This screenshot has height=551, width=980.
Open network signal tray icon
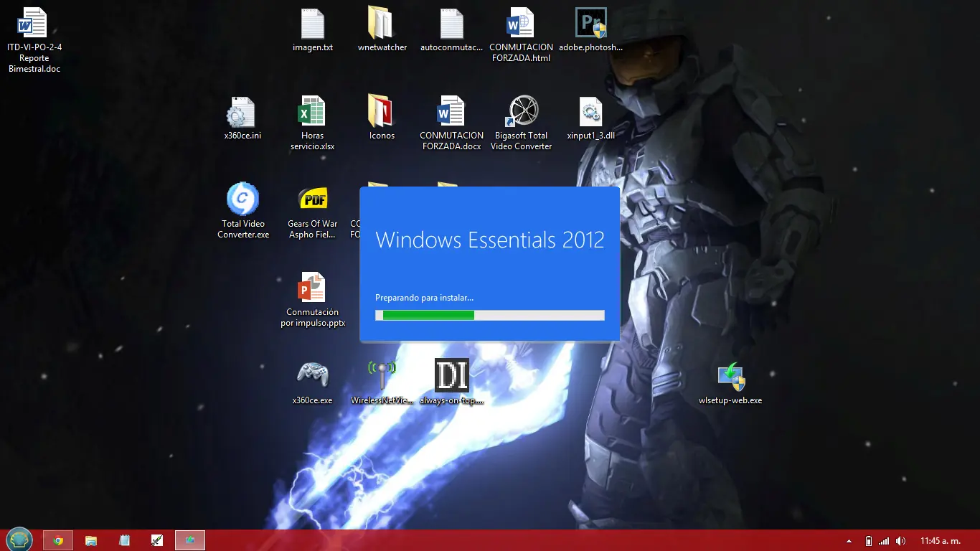tap(885, 541)
